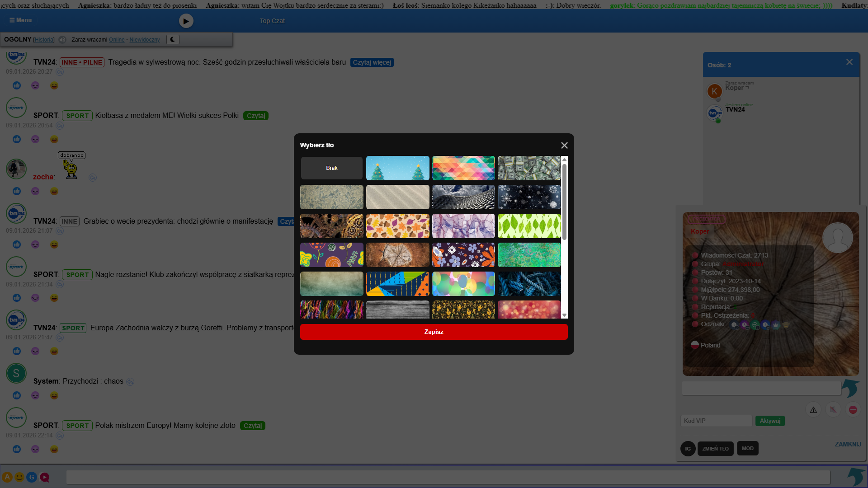Click the warning triangle icon
This screenshot has height=488, width=868.
pos(813,410)
